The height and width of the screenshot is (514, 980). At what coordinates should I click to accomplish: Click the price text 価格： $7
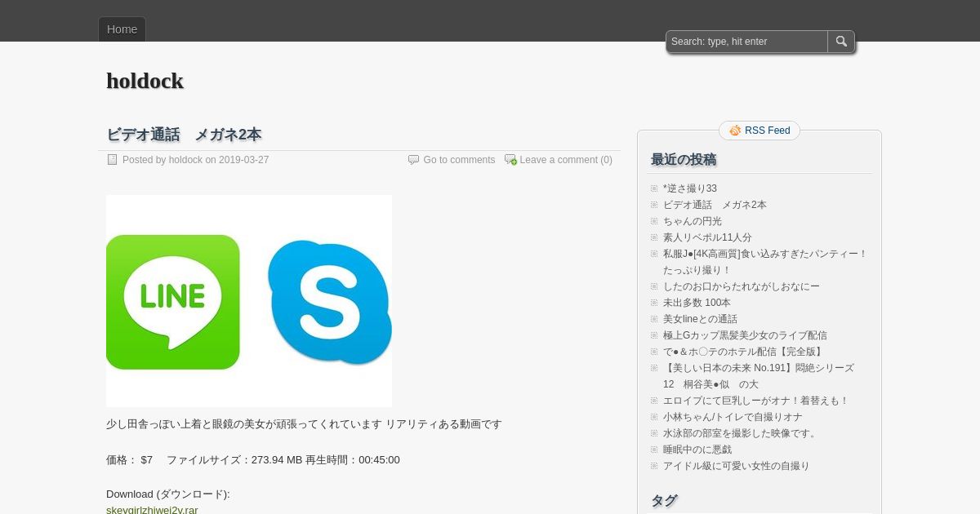coord(130,460)
